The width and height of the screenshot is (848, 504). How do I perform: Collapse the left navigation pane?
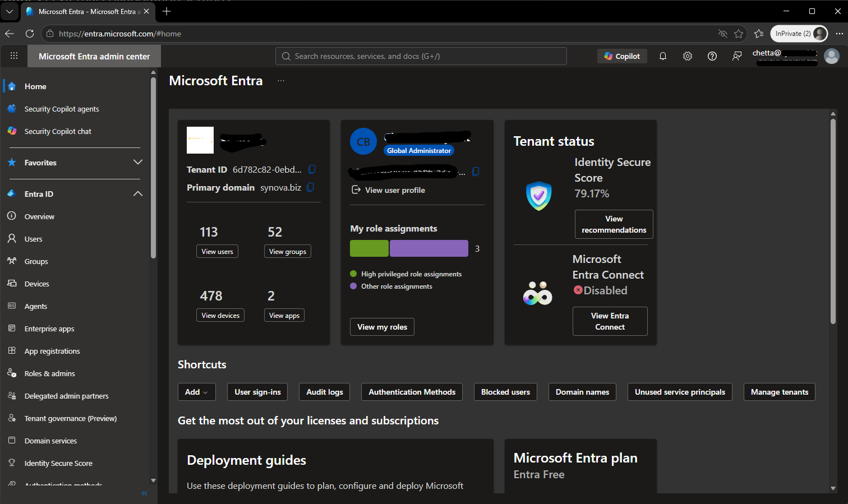(144, 493)
